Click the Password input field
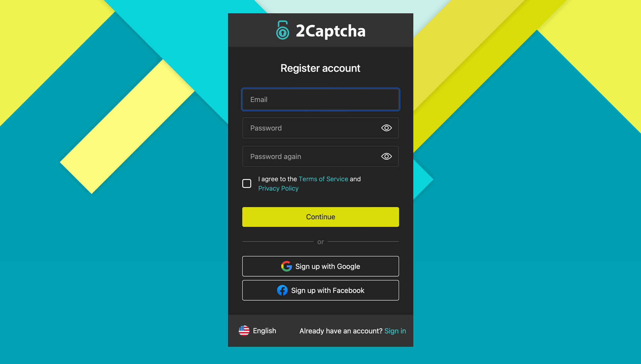 click(320, 127)
